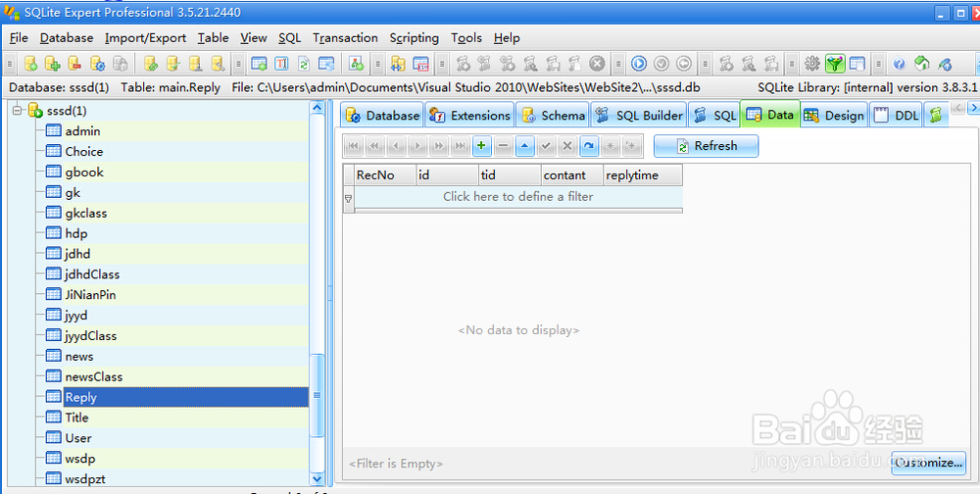Click the blue up-triangle Edit record button
The height and width of the screenshot is (494, 980).
click(524, 146)
